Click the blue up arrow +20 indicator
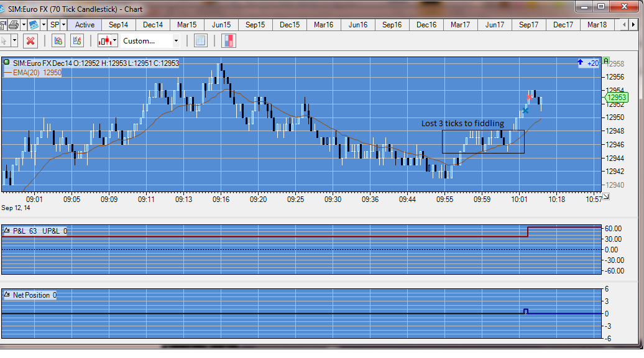 (588, 63)
